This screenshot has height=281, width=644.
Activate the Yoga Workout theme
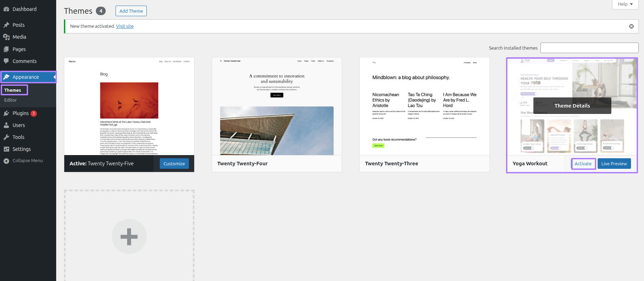pos(583,164)
